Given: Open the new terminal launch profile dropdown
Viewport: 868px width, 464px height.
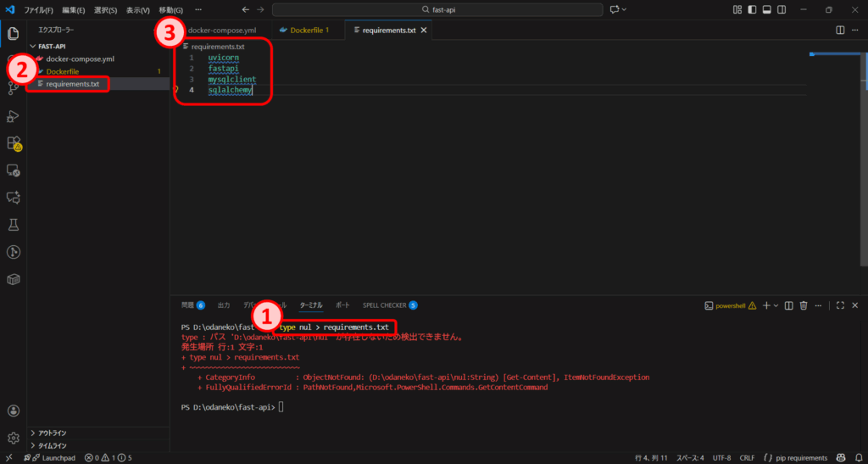Looking at the screenshot, I should tap(775, 305).
